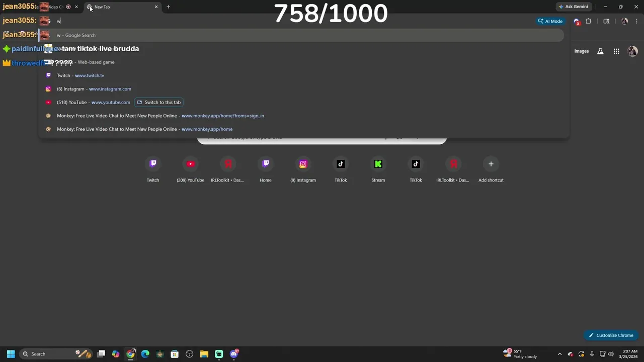Open the Windows Start menu
Screen dimensions: 644x362
[x=11, y=354]
